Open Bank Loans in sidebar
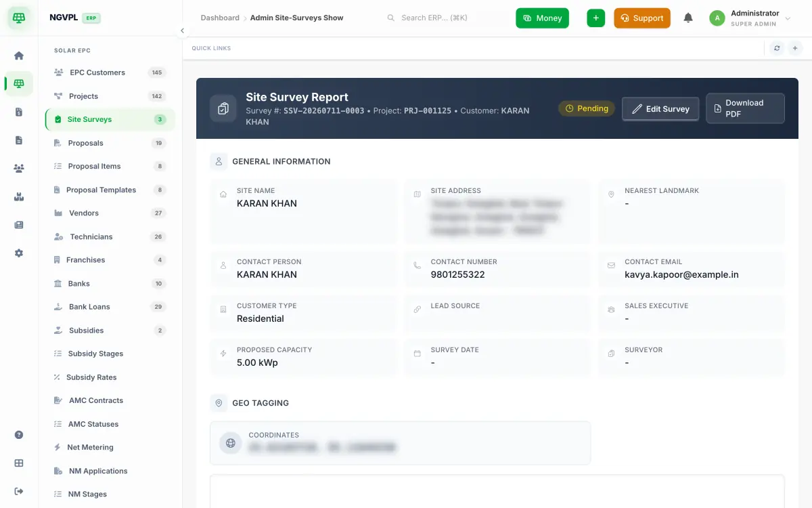 tap(110, 307)
